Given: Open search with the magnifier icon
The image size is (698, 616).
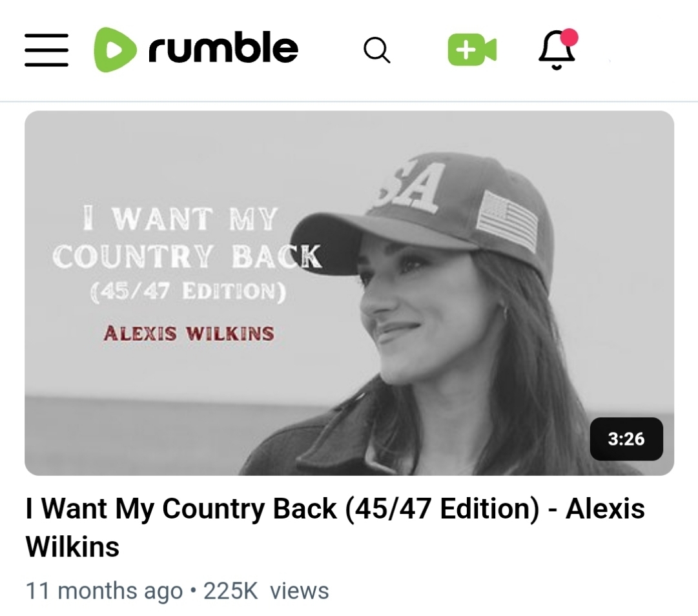Looking at the screenshot, I should (x=376, y=50).
